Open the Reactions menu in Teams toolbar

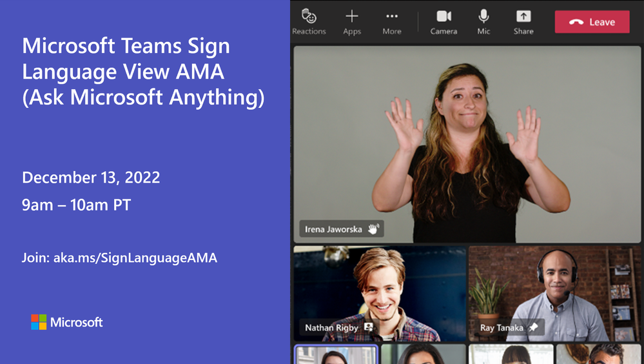coord(309,22)
